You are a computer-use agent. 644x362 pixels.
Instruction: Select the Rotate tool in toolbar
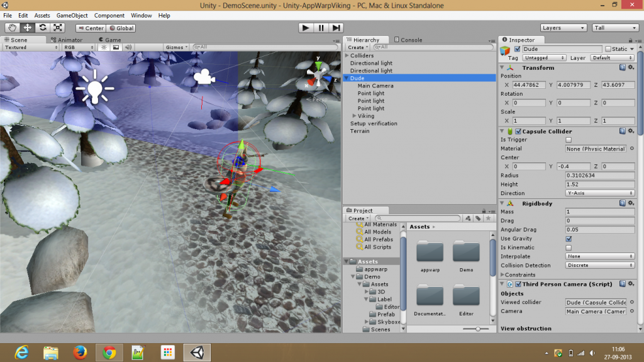click(43, 28)
